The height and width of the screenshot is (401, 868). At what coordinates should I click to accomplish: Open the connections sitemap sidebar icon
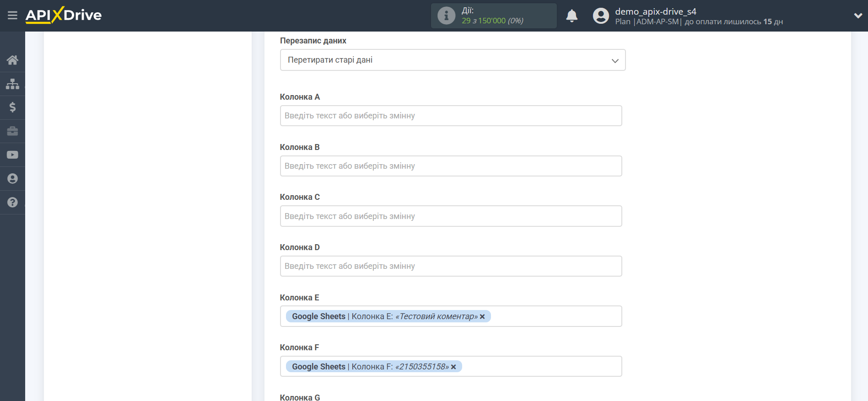pyautogui.click(x=12, y=84)
